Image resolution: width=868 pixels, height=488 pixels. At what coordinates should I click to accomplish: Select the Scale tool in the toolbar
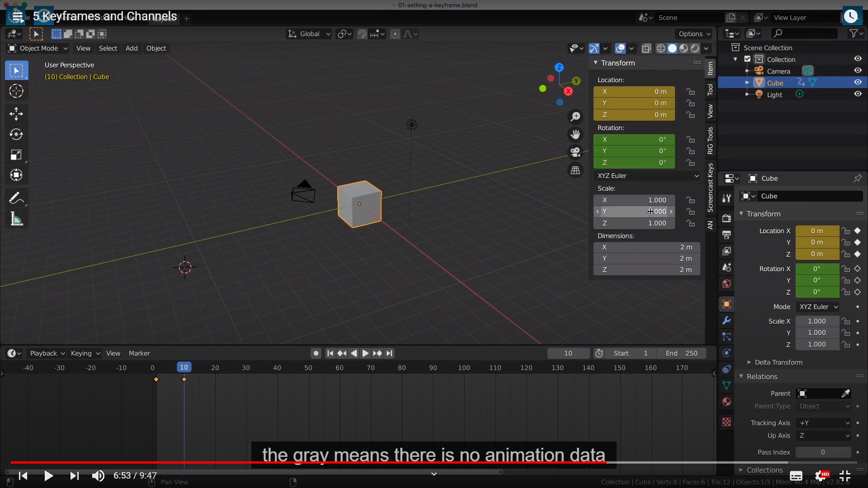click(x=16, y=155)
